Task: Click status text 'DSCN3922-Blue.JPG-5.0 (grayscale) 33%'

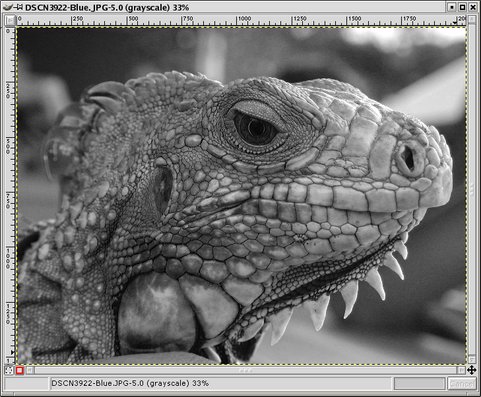Action: tap(130, 384)
